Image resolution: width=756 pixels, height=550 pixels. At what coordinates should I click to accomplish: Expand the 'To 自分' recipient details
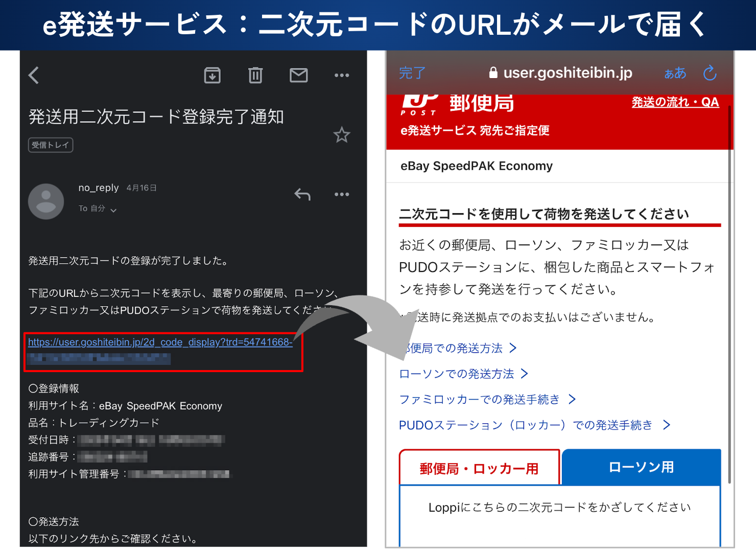pos(98,209)
